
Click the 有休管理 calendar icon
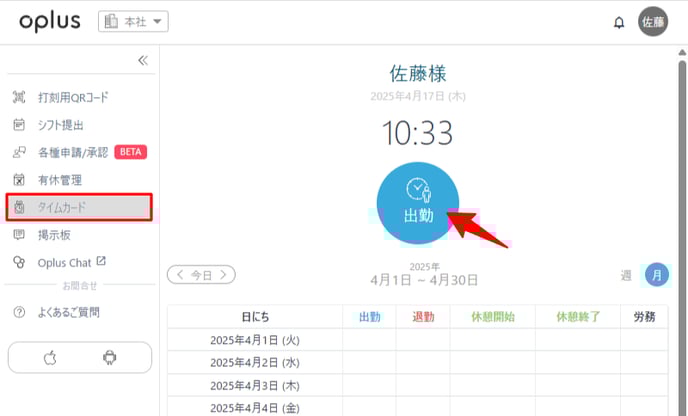click(x=18, y=180)
